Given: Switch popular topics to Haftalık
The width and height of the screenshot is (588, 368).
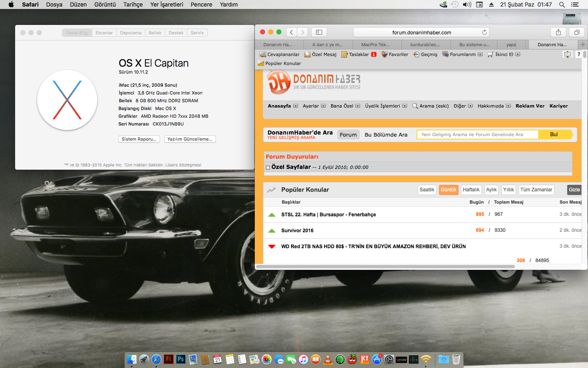Looking at the screenshot, I should (471, 190).
